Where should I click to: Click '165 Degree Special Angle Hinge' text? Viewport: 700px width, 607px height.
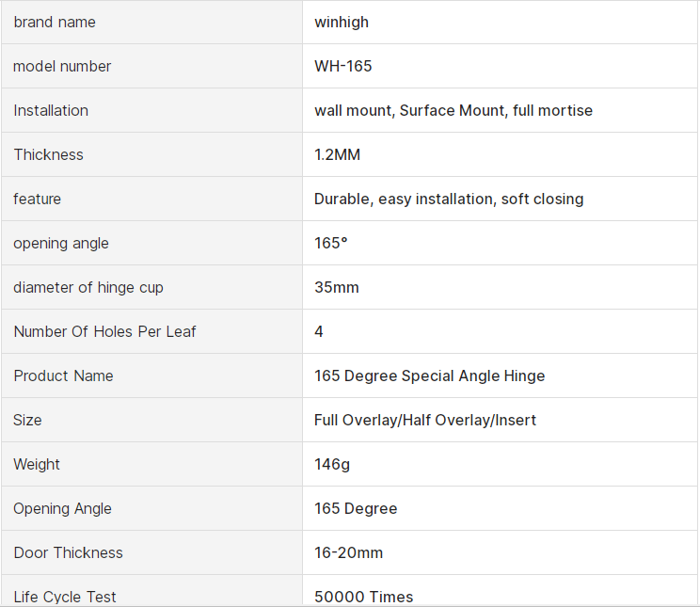click(429, 375)
